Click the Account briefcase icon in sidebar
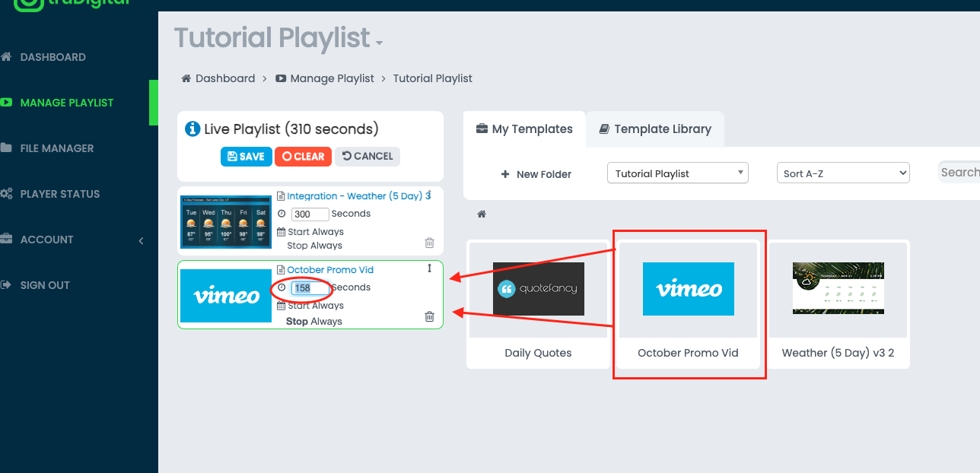Image resolution: width=980 pixels, height=473 pixels. 6,240
